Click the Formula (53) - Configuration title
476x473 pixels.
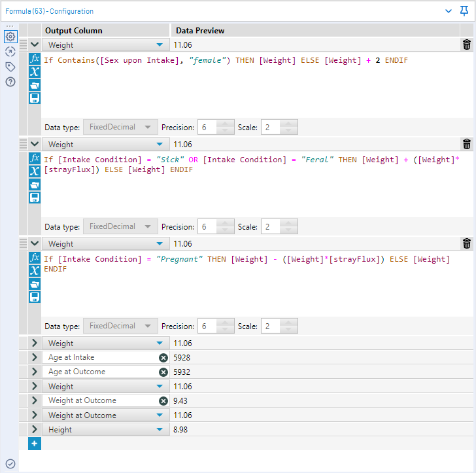tap(50, 11)
